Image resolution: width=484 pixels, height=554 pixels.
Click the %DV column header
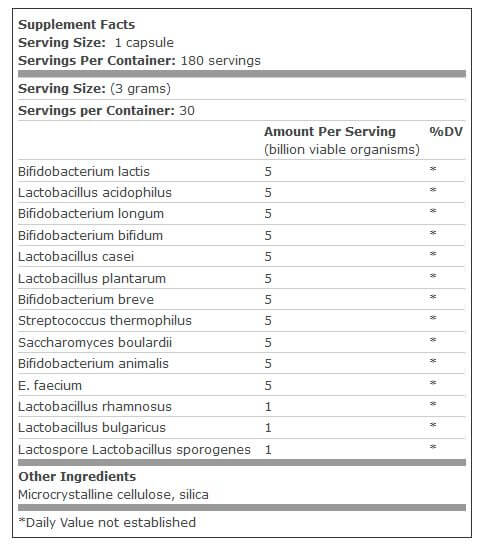[x=446, y=132]
